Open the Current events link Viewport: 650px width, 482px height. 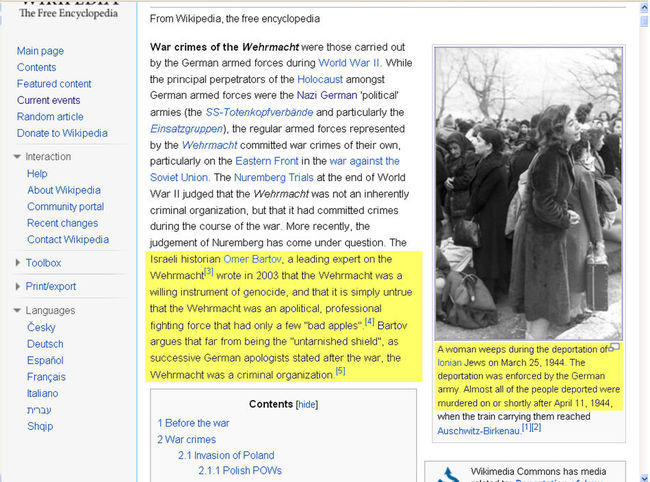pos(49,100)
